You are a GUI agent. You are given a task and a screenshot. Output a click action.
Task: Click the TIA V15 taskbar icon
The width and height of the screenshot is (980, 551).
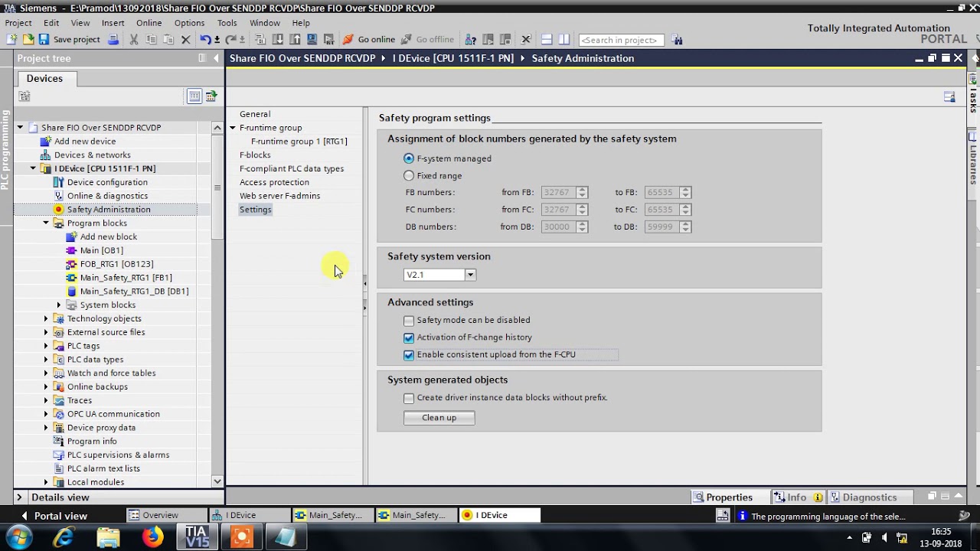point(198,537)
